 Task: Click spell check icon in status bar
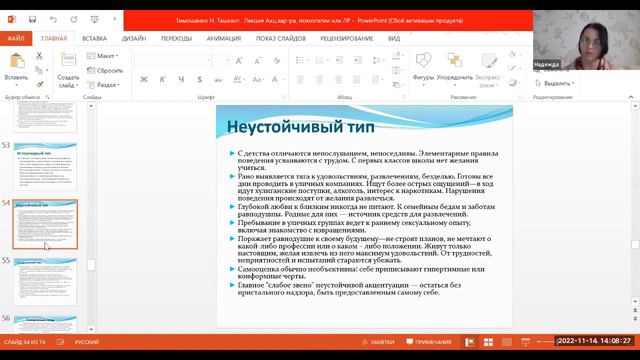point(61,342)
